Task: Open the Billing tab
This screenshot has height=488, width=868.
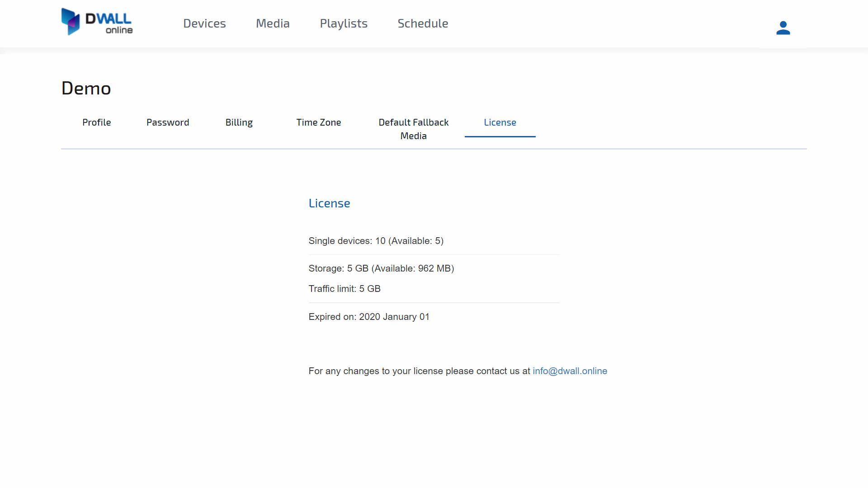Action: point(239,122)
